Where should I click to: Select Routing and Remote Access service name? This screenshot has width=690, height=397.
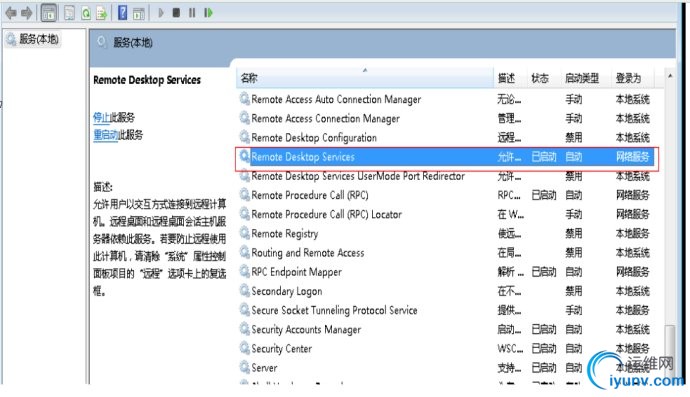pyautogui.click(x=308, y=253)
